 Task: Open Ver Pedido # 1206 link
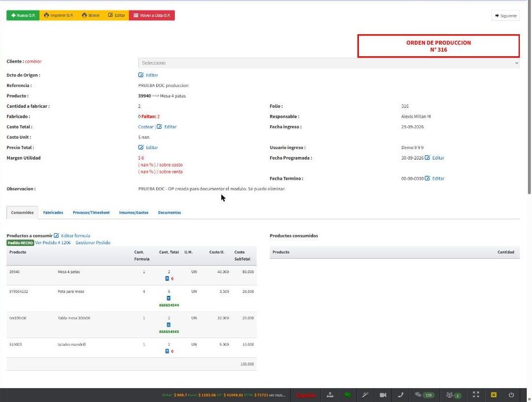[53, 242]
